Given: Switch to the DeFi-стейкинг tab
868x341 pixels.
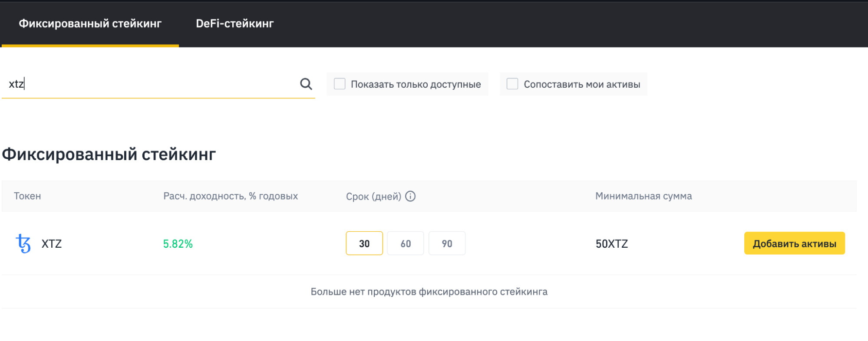Looking at the screenshot, I should click(x=234, y=23).
